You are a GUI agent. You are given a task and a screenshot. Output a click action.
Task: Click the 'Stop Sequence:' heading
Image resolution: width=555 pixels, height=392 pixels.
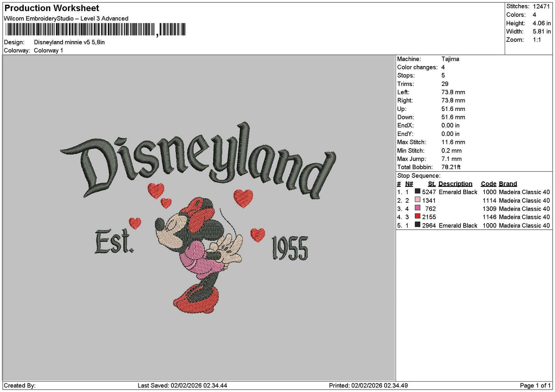[419, 176]
